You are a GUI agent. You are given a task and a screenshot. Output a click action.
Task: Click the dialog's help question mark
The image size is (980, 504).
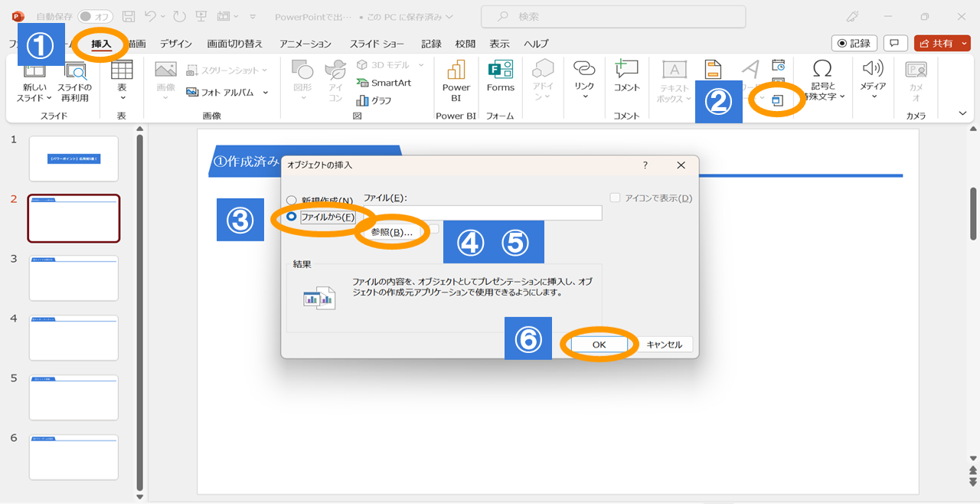tap(645, 165)
